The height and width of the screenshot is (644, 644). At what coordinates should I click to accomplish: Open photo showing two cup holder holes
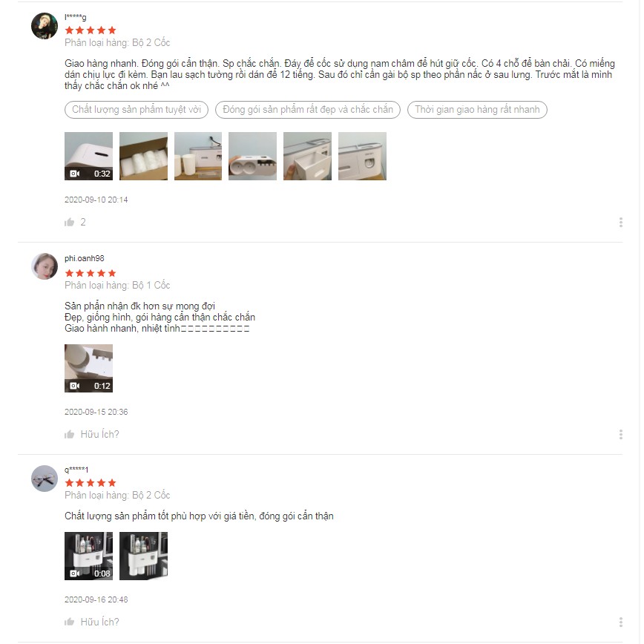[x=252, y=156]
